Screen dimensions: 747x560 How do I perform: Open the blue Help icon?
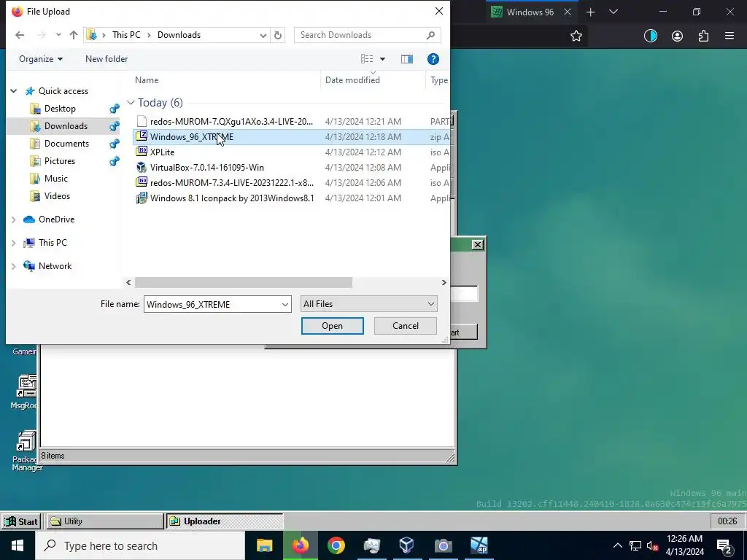tap(433, 59)
